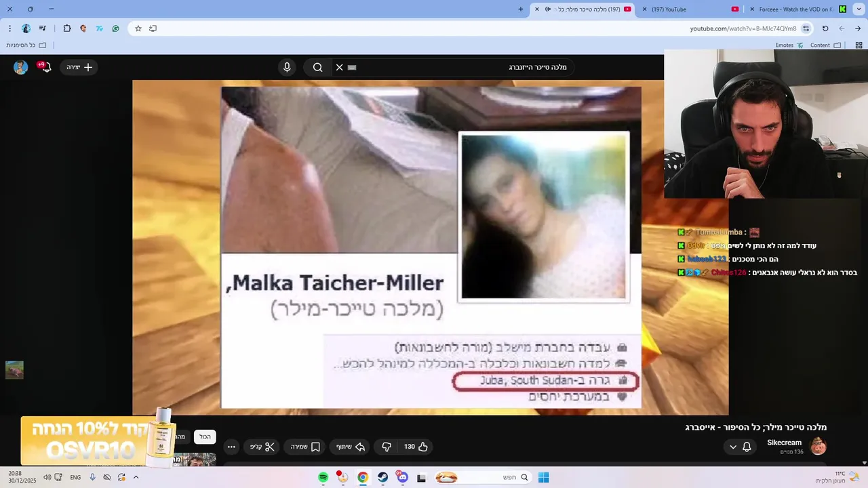
Task: Open the כל הסימניות bookmarks folder
Action: 26,45
